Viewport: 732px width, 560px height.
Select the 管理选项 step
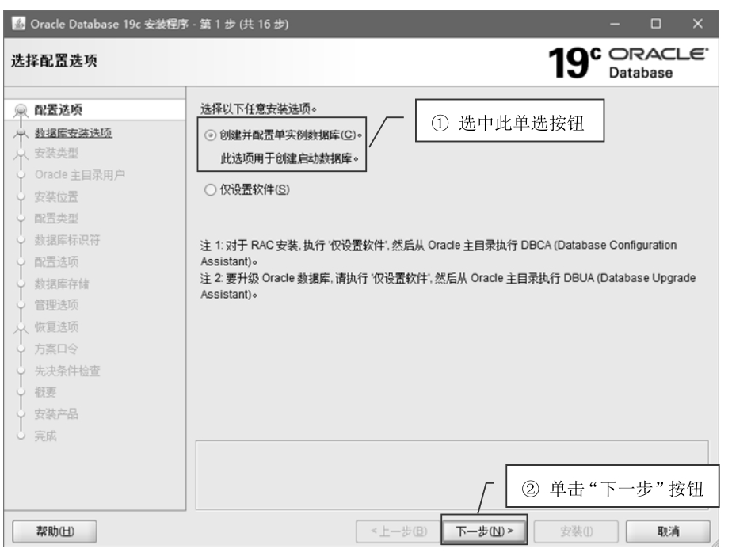(x=56, y=305)
